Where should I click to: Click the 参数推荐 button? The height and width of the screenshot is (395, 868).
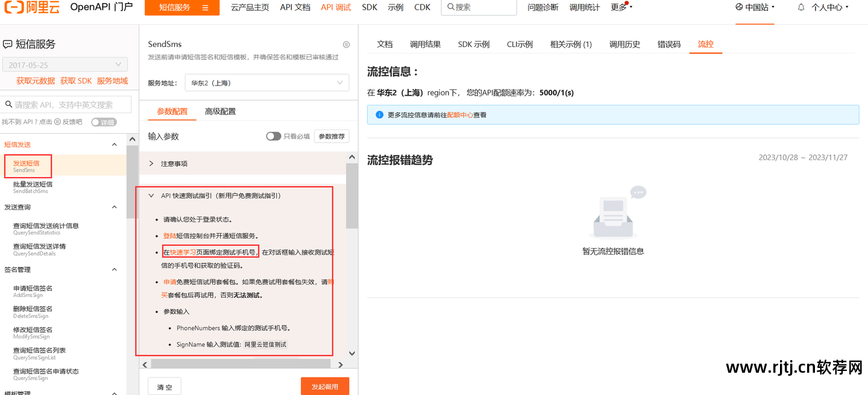(332, 137)
